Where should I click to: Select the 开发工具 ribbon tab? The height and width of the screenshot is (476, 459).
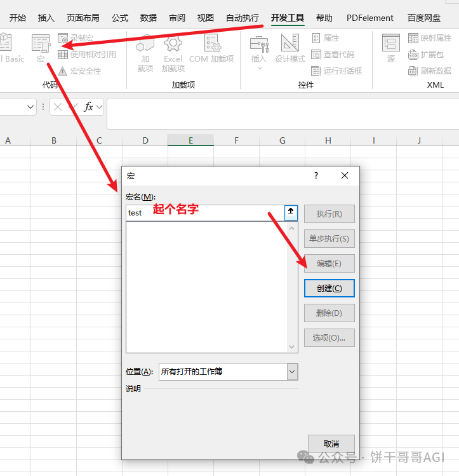pyautogui.click(x=288, y=18)
